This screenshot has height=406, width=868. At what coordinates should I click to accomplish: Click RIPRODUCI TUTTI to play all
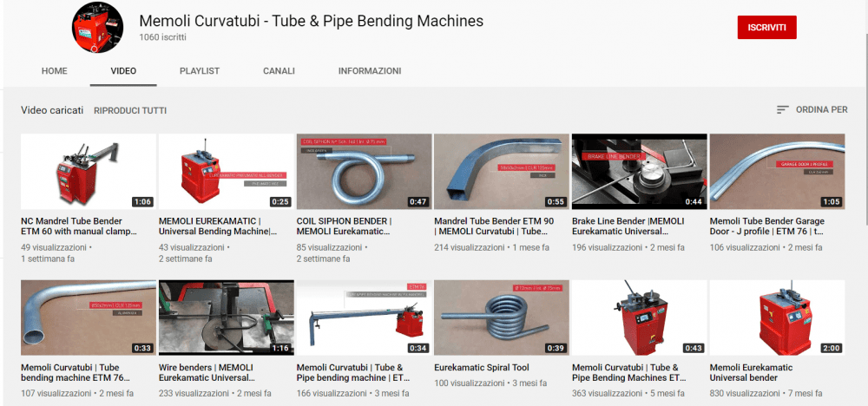coord(130,111)
